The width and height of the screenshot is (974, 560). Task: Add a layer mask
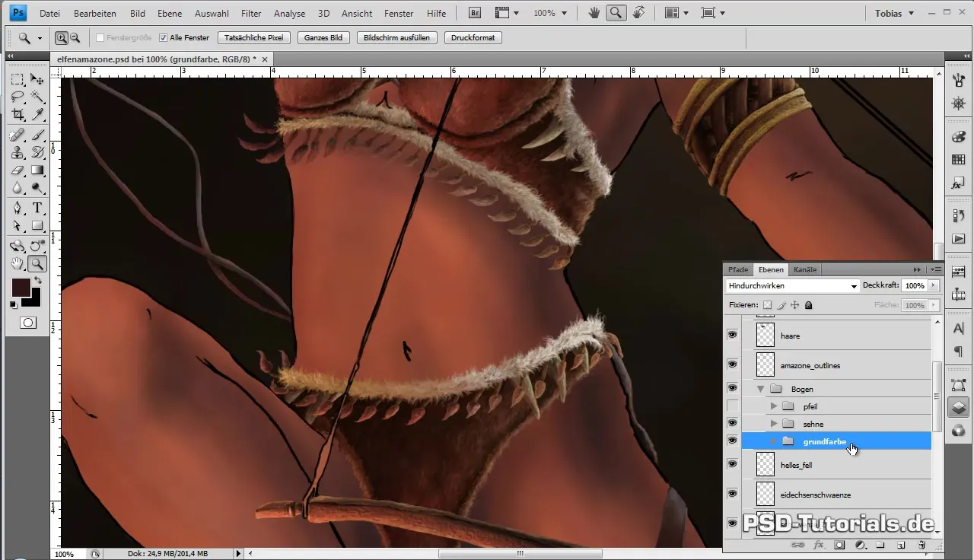point(839,545)
